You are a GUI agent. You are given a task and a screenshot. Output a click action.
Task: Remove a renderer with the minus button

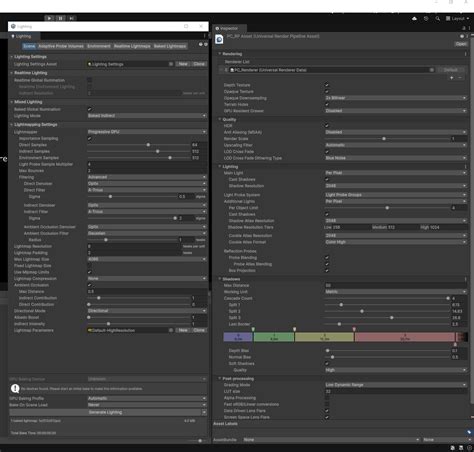460,78
